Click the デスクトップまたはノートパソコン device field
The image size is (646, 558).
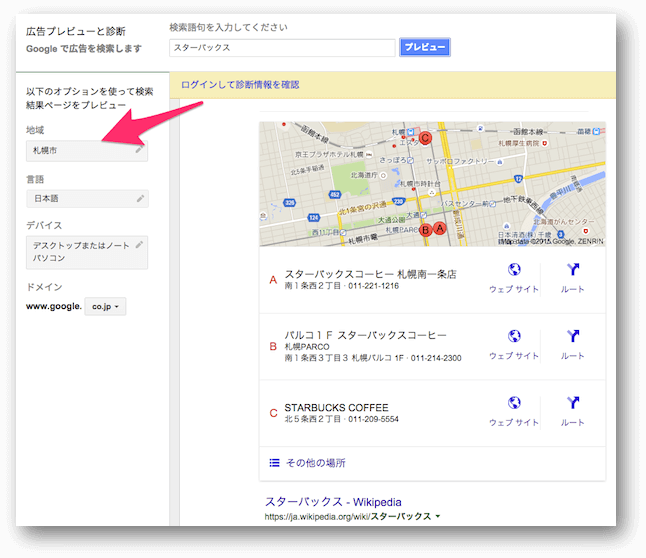87,252
